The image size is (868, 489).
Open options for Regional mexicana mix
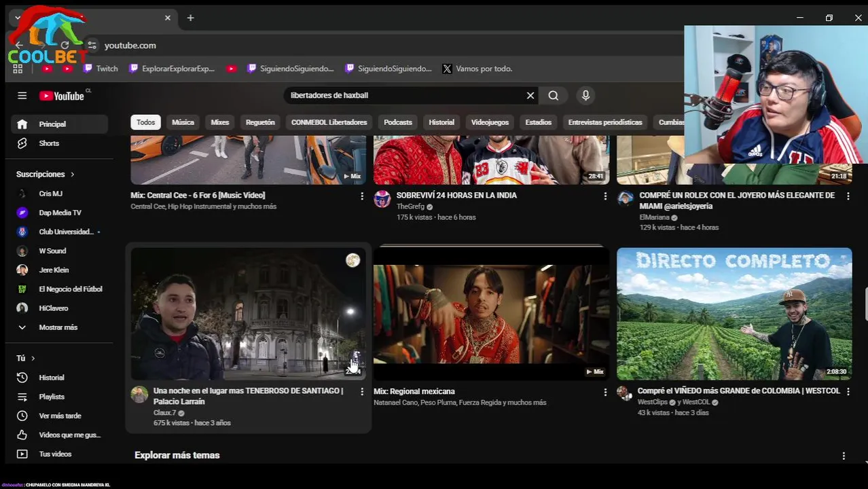605,392
